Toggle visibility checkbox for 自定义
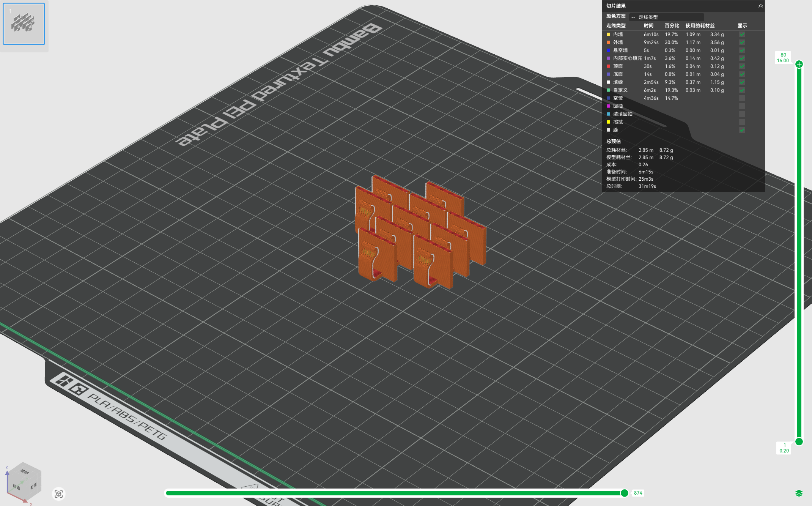This screenshot has width=812, height=506. 742,90
